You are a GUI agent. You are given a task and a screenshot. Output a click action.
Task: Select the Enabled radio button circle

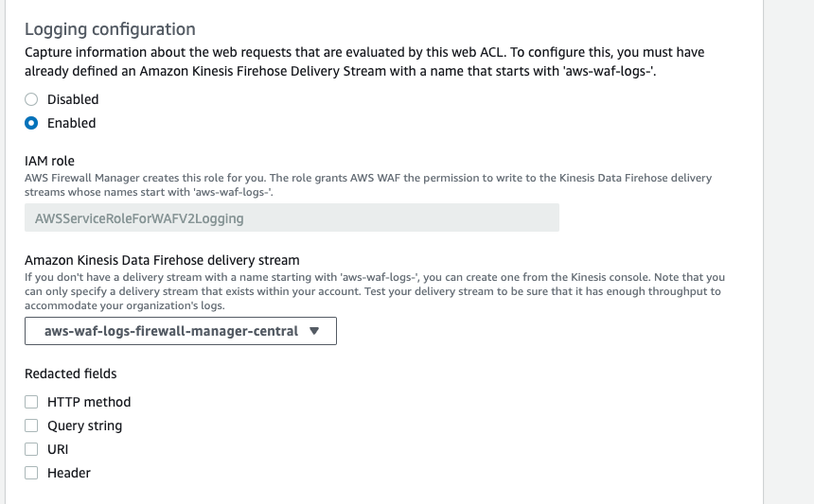pos(31,123)
